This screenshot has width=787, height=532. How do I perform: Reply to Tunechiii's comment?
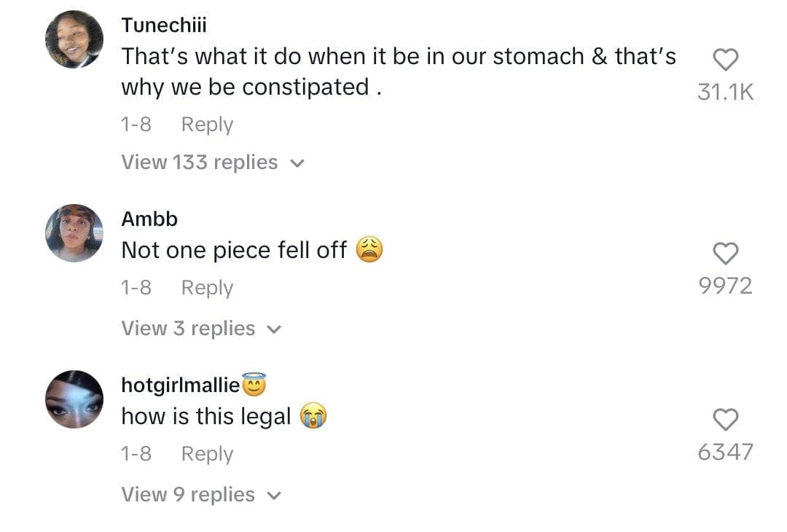pos(207,125)
